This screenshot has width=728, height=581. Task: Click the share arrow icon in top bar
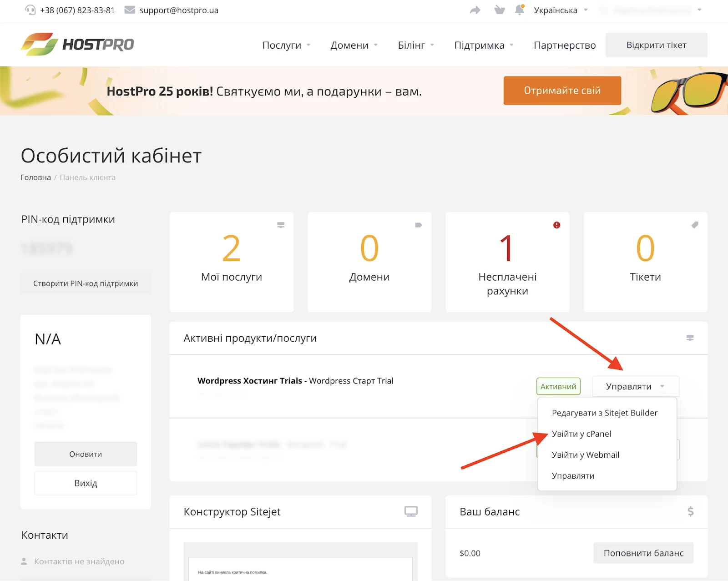tap(475, 10)
